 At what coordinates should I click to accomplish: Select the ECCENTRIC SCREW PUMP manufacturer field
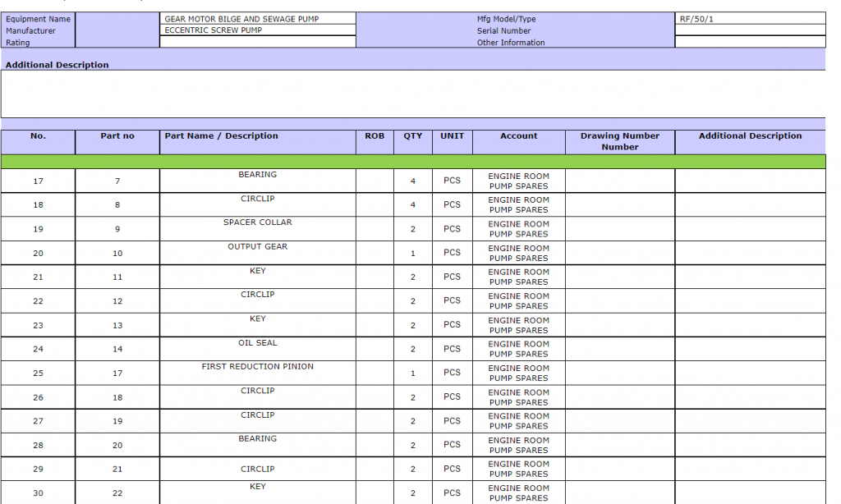pyautogui.click(x=258, y=30)
